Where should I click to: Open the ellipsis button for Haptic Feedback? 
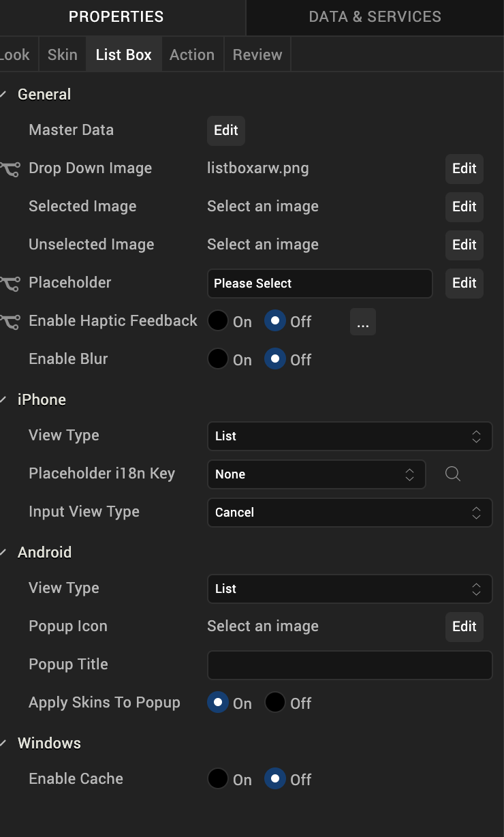click(362, 322)
